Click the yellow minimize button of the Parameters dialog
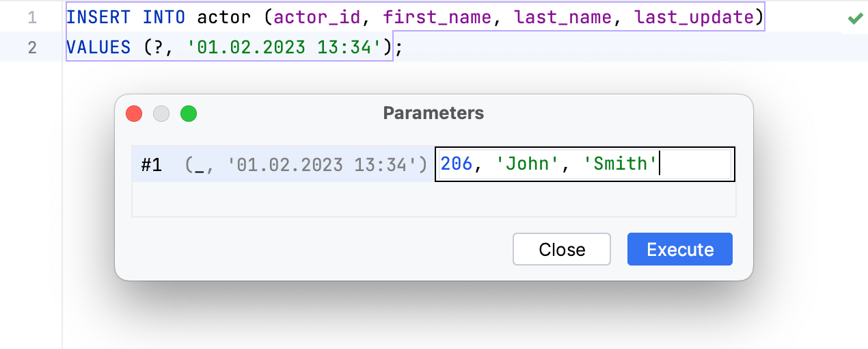 point(161,114)
